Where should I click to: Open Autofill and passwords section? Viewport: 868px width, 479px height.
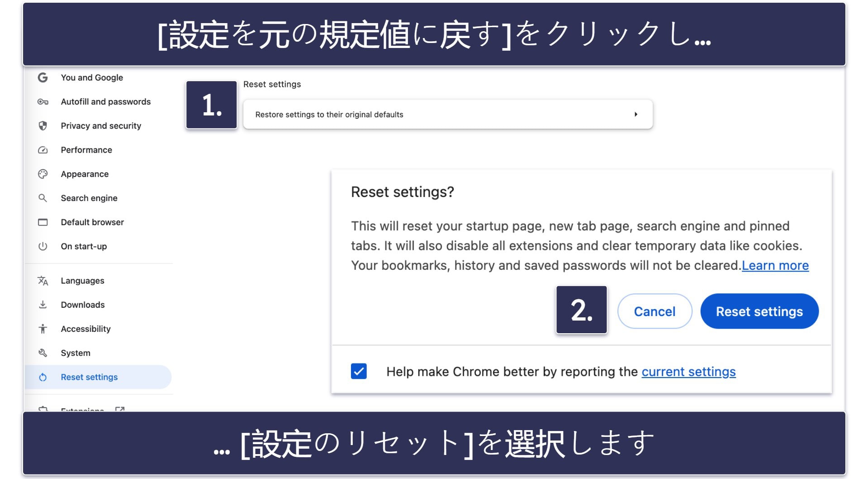pos(106,102)
